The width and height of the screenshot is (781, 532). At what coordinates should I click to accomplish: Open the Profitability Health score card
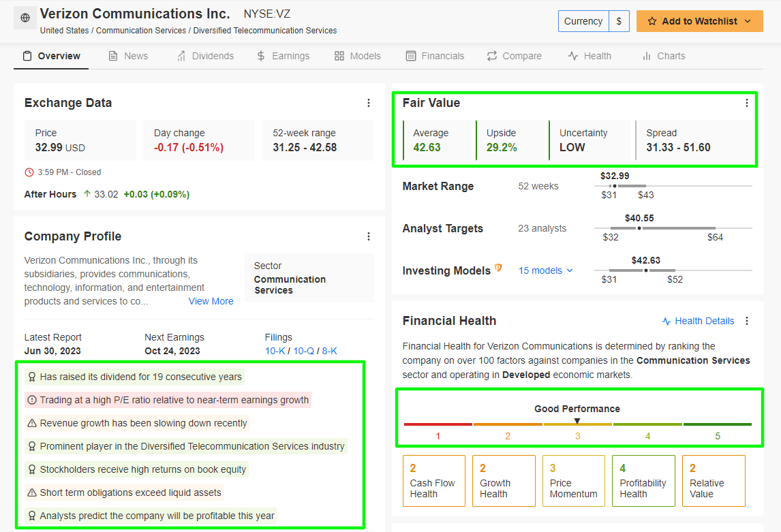tap(643, 481)
